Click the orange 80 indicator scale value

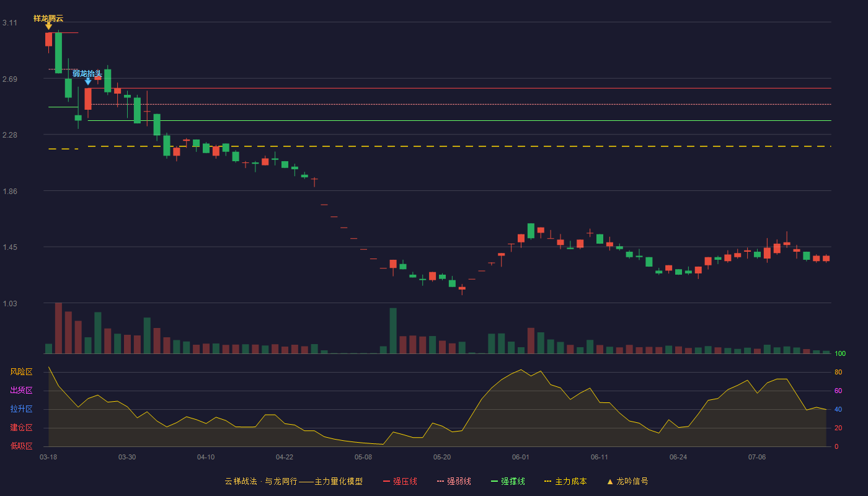tap(838, 372)
